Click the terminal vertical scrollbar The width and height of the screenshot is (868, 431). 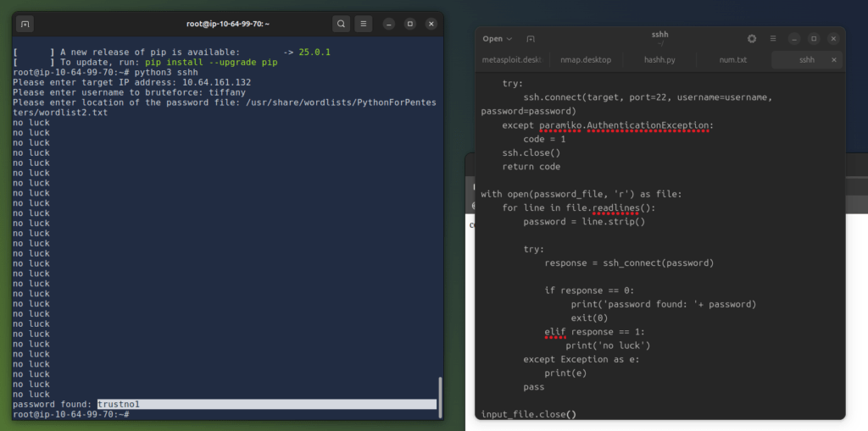(x=441, y=397)
